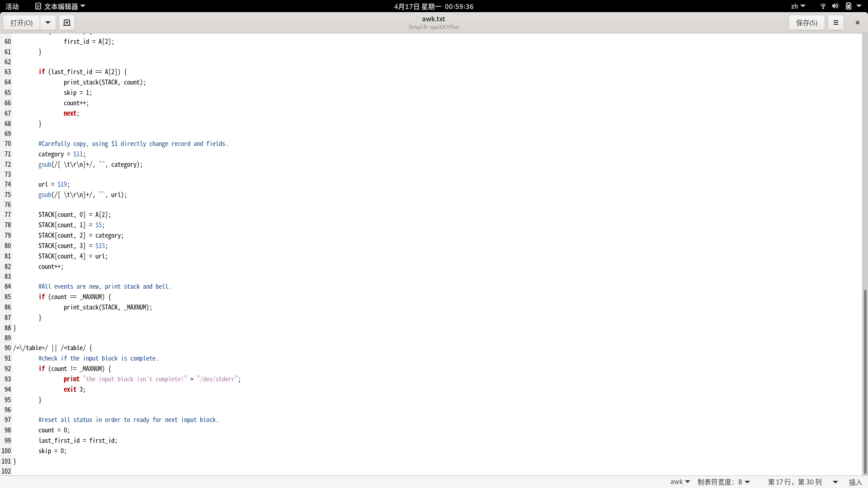
Task: Click the 'gsub' line that cleans category
Action: (90, 164)
